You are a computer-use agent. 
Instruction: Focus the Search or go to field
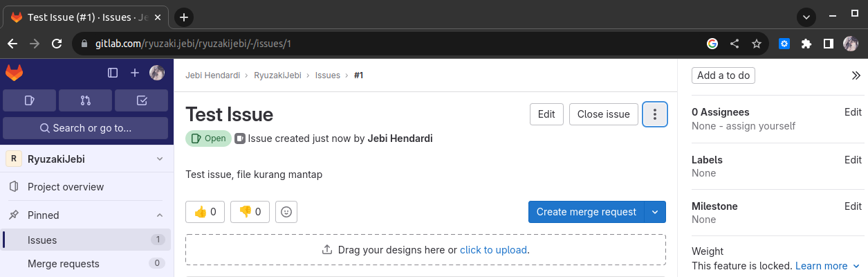click(x=86, y=128)
